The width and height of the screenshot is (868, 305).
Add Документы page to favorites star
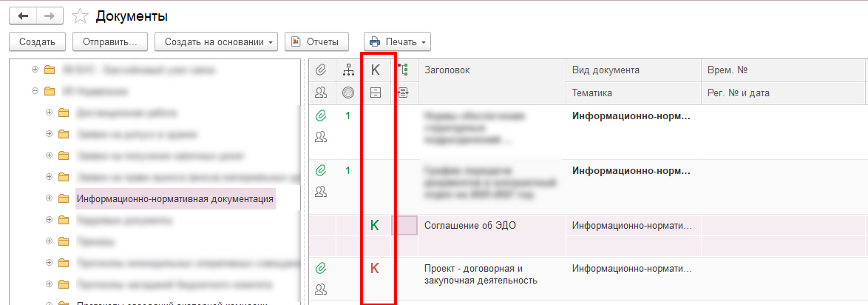coord(82,16)
